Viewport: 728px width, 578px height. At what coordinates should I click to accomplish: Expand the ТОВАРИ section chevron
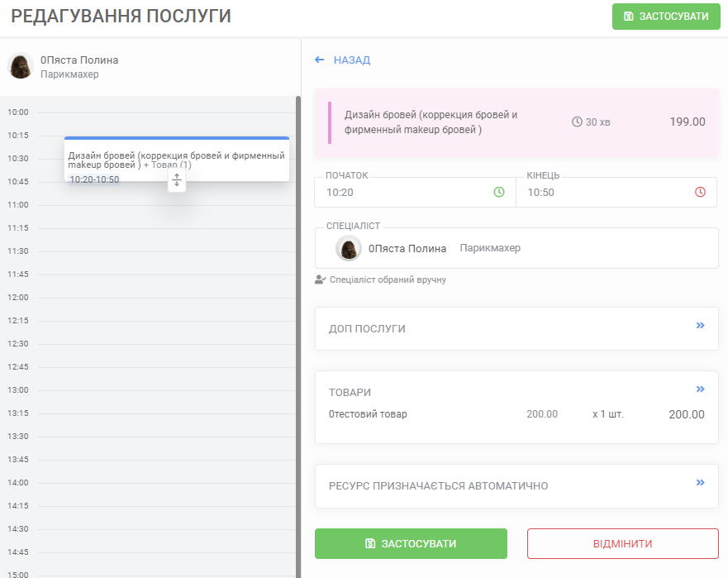[x=700, y=389]
